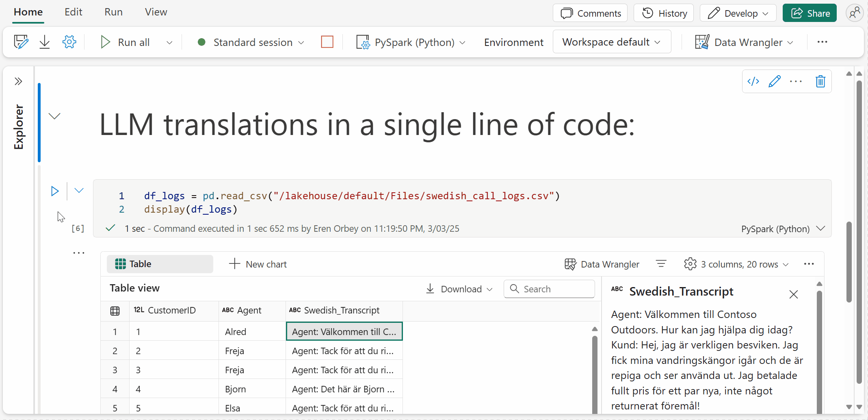Select Alred agent cell
868x420 pixels.
coord(252,331)
